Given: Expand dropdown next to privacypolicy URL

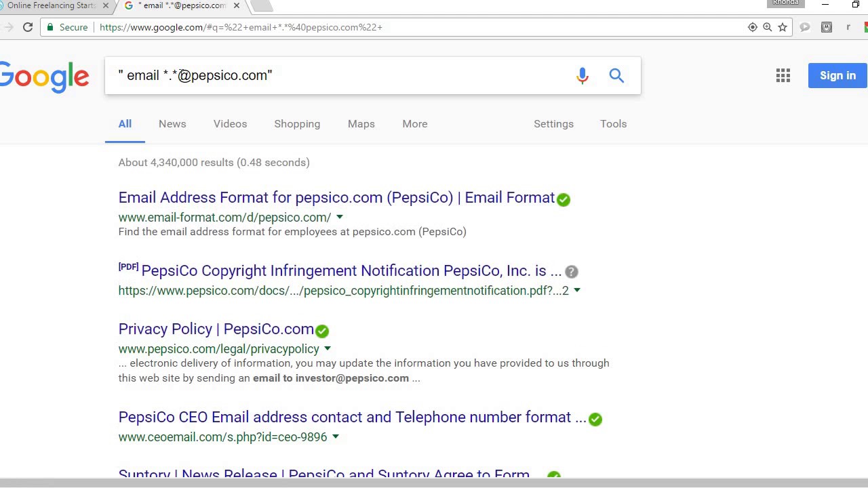Looking at the screenshot, I should pos(328,349).
